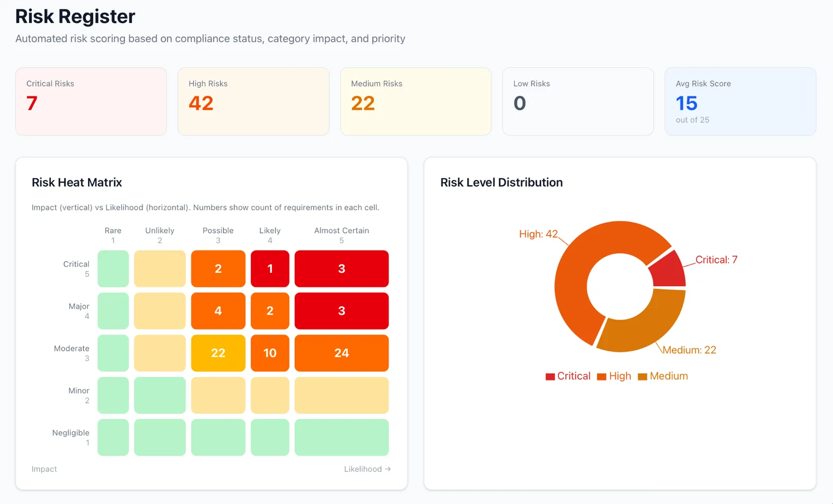Click the empty Critical, Rare matrix cell
Viewport: 833px width, 504px height.
click(x=113, y=269)
